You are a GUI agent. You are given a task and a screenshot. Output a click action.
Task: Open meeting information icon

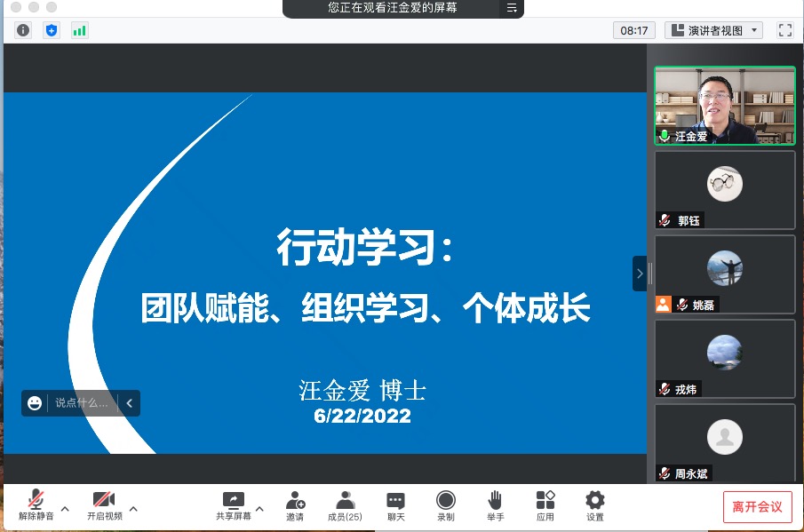coord(23,30)
